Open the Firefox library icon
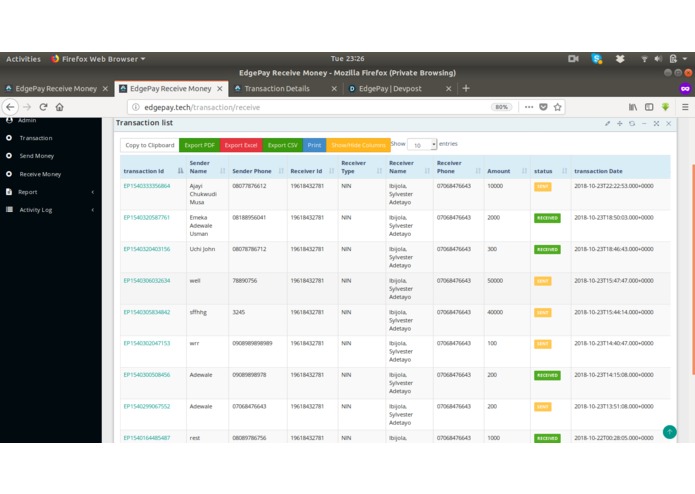This screenshot has width=695, height=494. click(633, 107)
